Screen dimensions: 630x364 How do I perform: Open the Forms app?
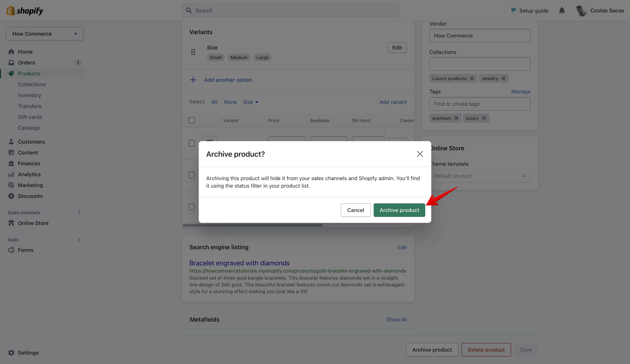pyautogui.click(x=26, y=250)
